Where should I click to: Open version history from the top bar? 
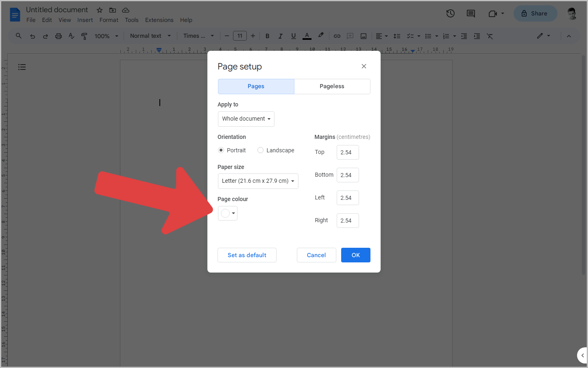pos(450,13)
